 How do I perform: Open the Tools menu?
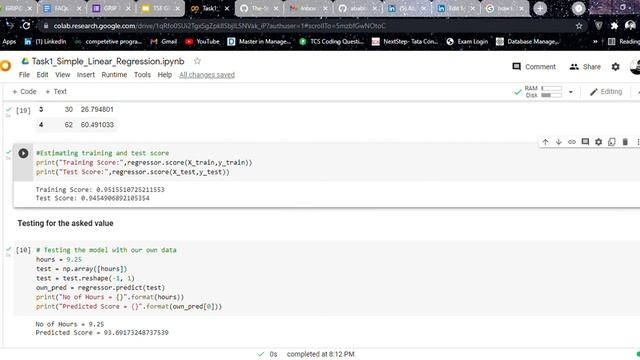click(142, 75)
